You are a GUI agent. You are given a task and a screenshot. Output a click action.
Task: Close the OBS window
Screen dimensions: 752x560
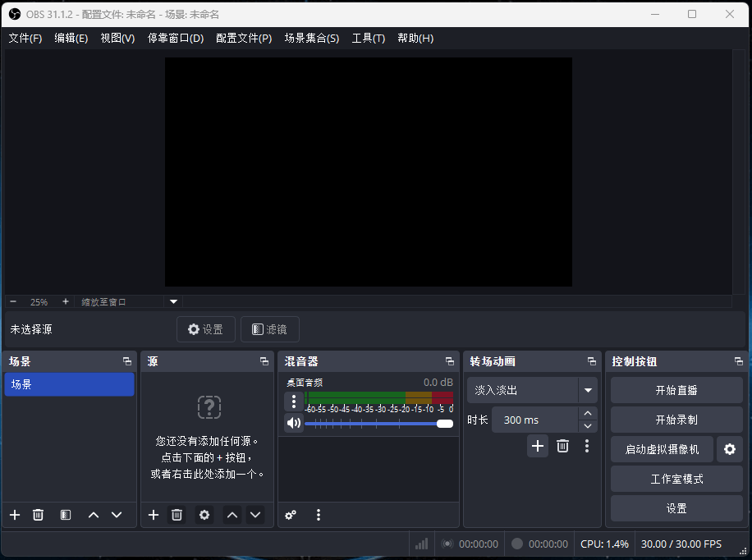point(730,15)
